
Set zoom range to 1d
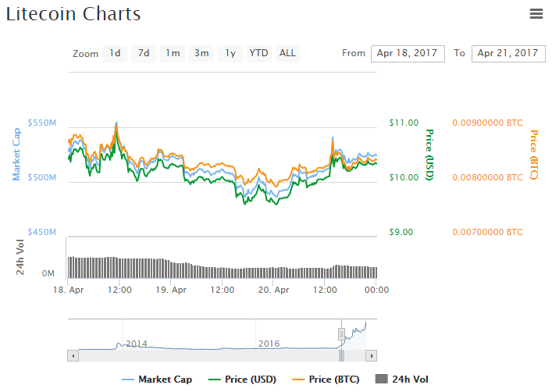(x=115, y=54)
